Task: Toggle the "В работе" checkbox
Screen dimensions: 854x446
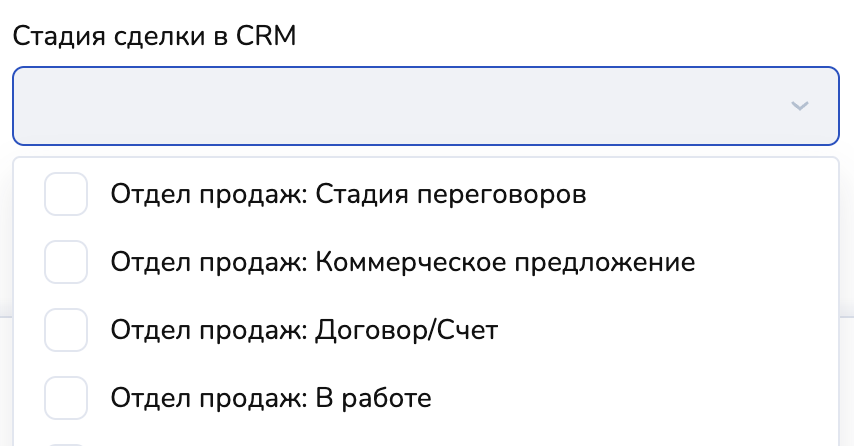Action: [x=67, y=398]
